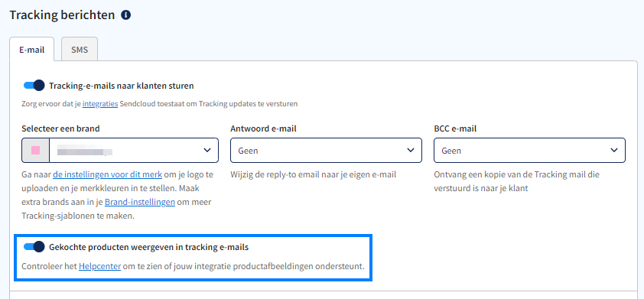Toggle Gekochte producten weergeven switch

pyautogui.click(x=34, y=247)
